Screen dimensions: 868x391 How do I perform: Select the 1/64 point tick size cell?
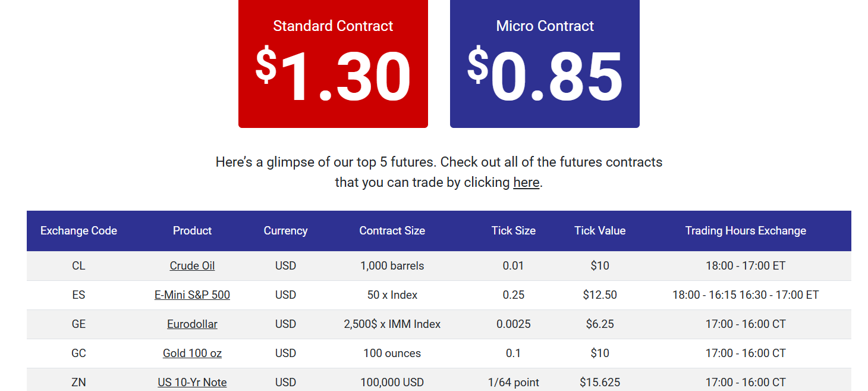[514, 383]
